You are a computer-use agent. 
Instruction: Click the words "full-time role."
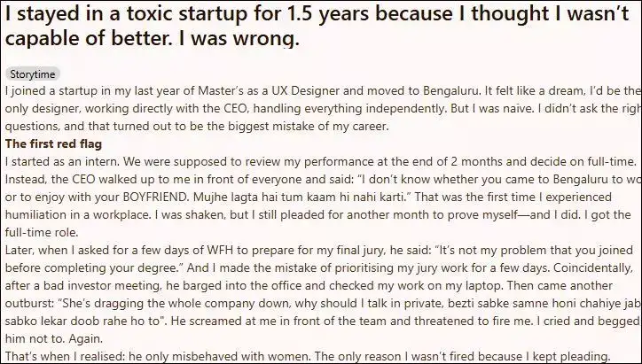coord(42,232)
